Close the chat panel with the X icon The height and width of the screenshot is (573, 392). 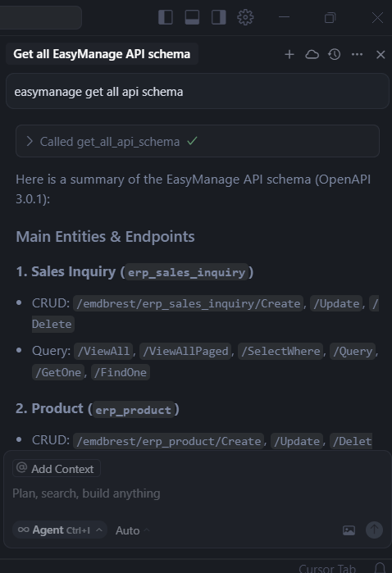click(x=381, y=54)
